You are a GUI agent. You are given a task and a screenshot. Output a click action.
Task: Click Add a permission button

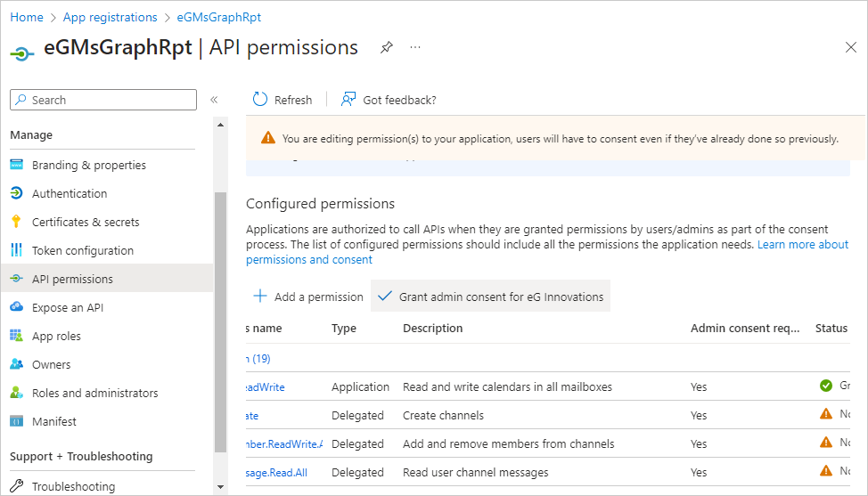pyautogui.click(x=308, y=297)
